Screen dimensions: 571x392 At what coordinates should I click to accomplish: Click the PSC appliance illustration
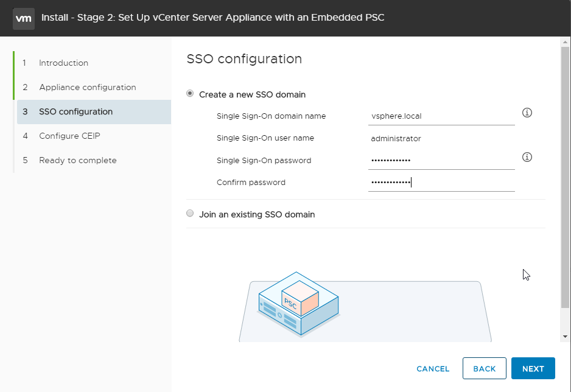coord(299,304)
